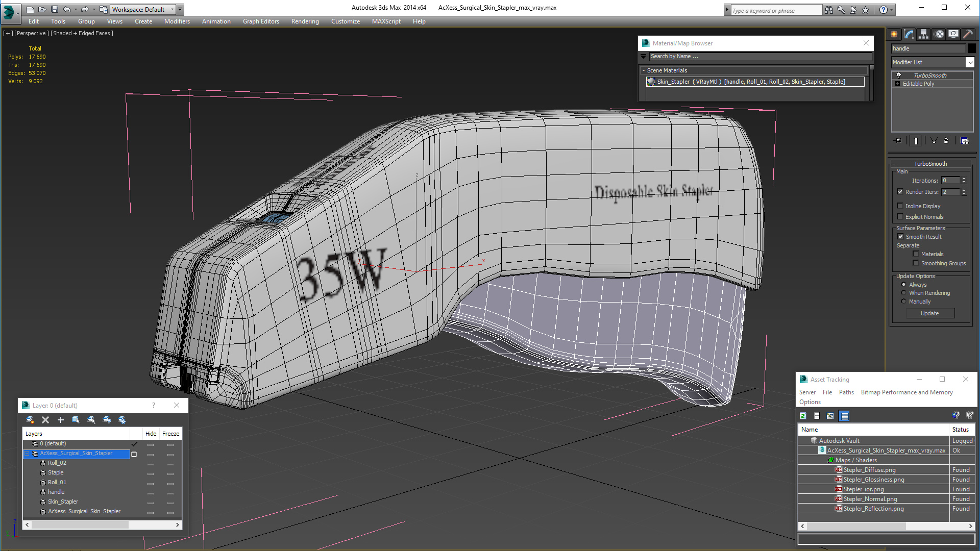Toggle the Render Iters checkbox
The height and width of the screenshot is (551, 980).
point(900,192)
